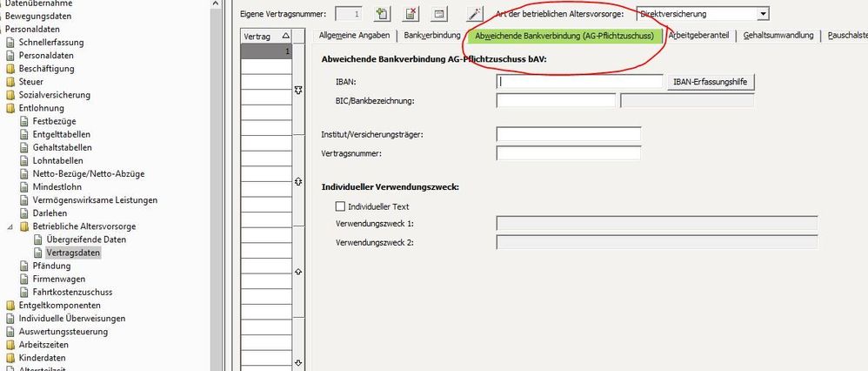
Task: Open Vertragsdaten in the tree
Action: (x=73, y=253)
